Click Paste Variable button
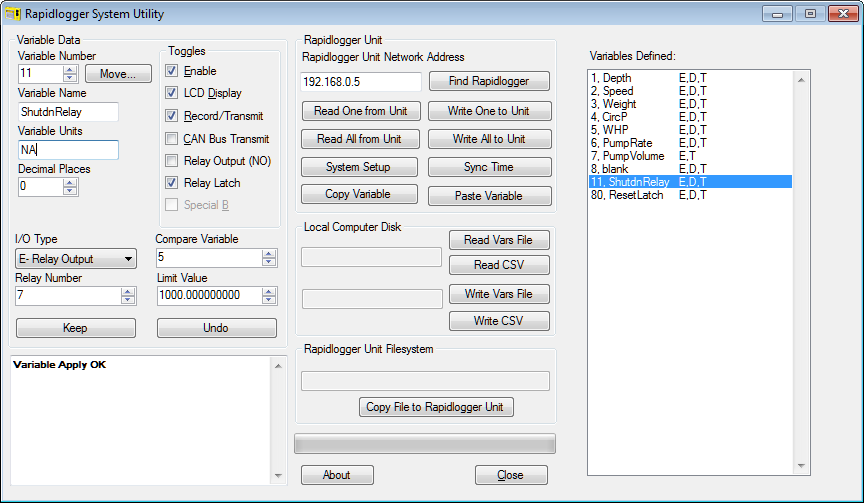The image size is (864, 503). tap(489, 196)
